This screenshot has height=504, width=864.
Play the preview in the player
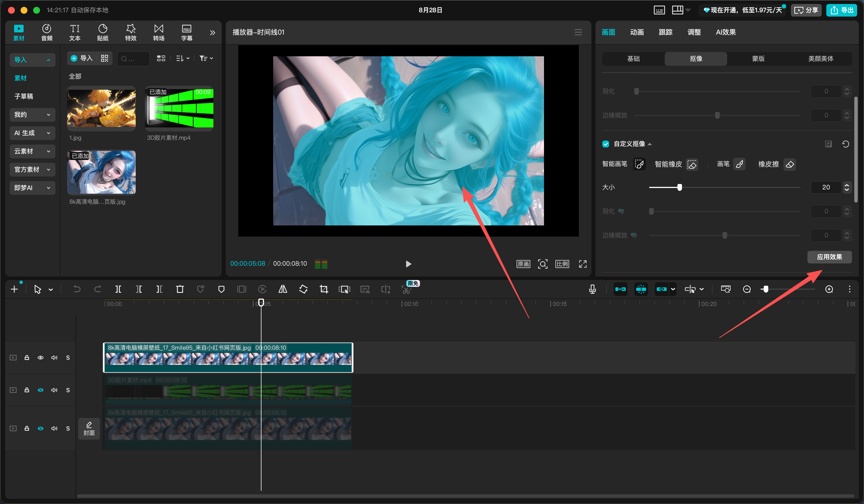pyautogui.click(x=408, y=264)
